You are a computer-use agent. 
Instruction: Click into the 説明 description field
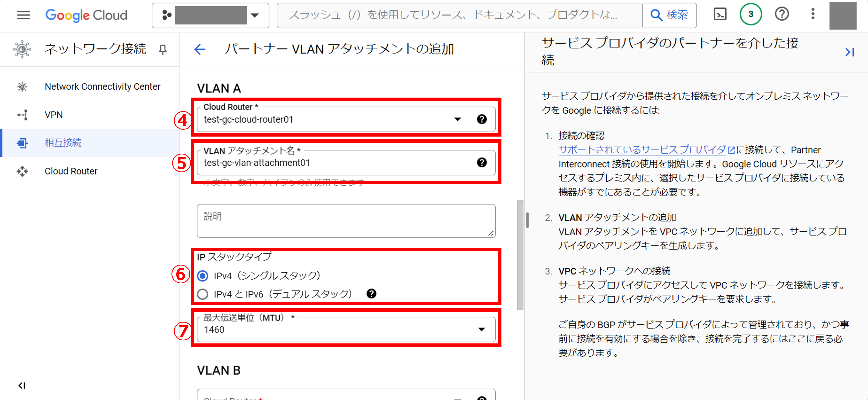tap(346, 221)
